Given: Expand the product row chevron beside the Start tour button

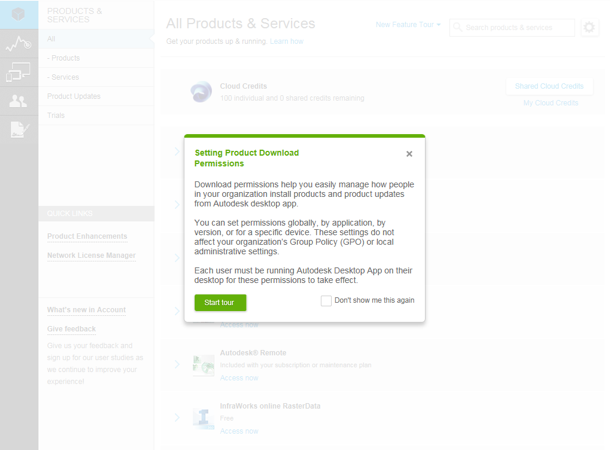Looking at the screenshot, I should tap(177, 311).
